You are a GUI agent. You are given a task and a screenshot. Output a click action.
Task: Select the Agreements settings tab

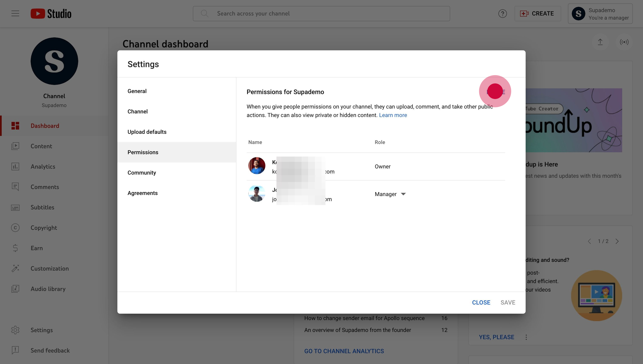[177, 193]
